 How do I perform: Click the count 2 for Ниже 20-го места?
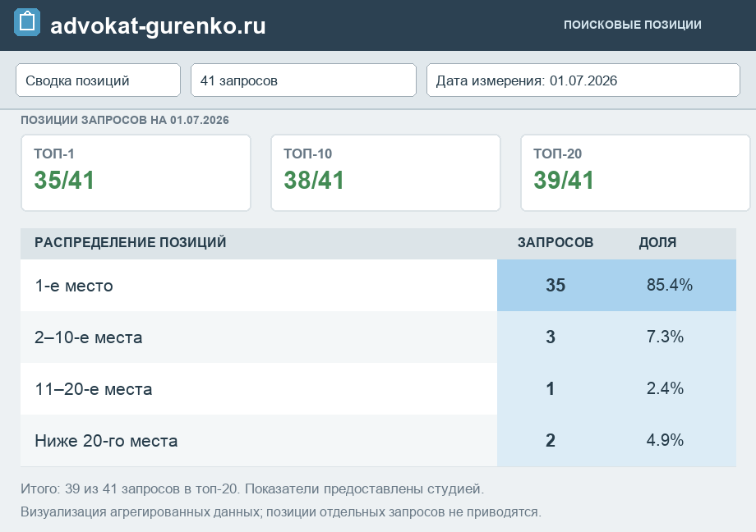pyautogui.click(x=551, y=440)
